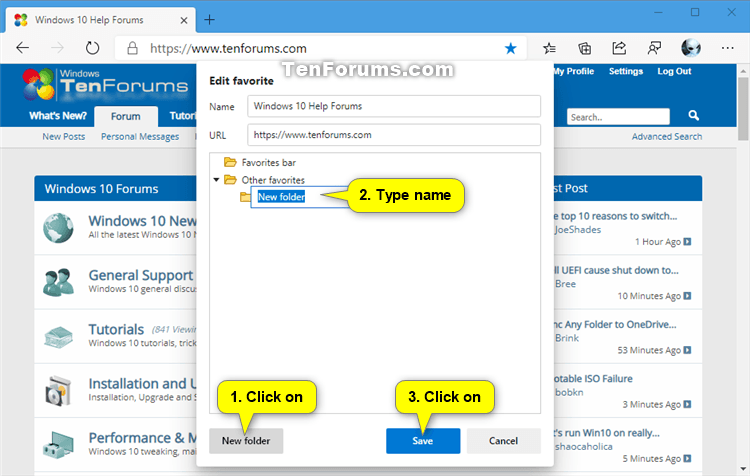Go to last post icon beside 53 Minutes Ago
The image size is (750, 476).
tap(687, 350)
